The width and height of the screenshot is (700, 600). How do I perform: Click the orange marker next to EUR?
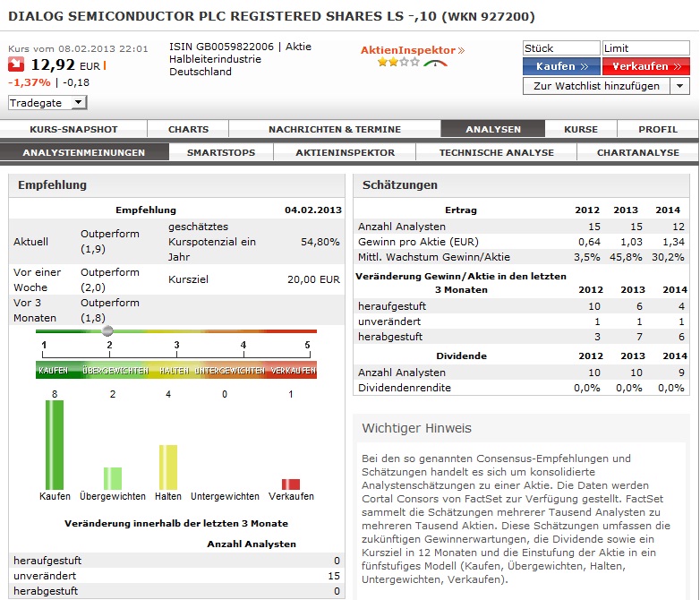(x=105, y=65)
